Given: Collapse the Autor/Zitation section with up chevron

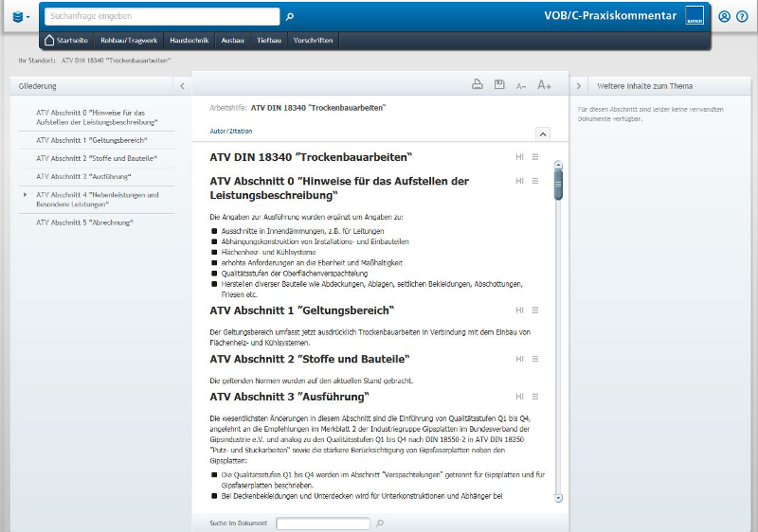Looking at the screenshot, I should coord(543,134).
